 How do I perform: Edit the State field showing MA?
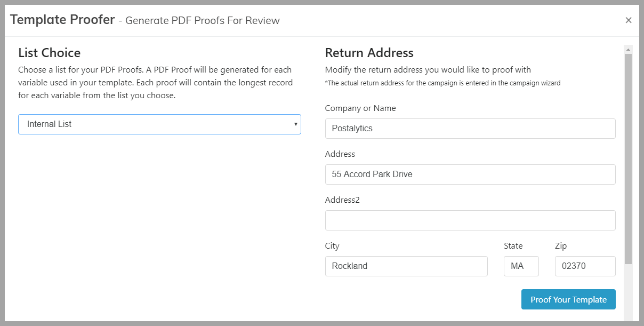tap(521, 266)
